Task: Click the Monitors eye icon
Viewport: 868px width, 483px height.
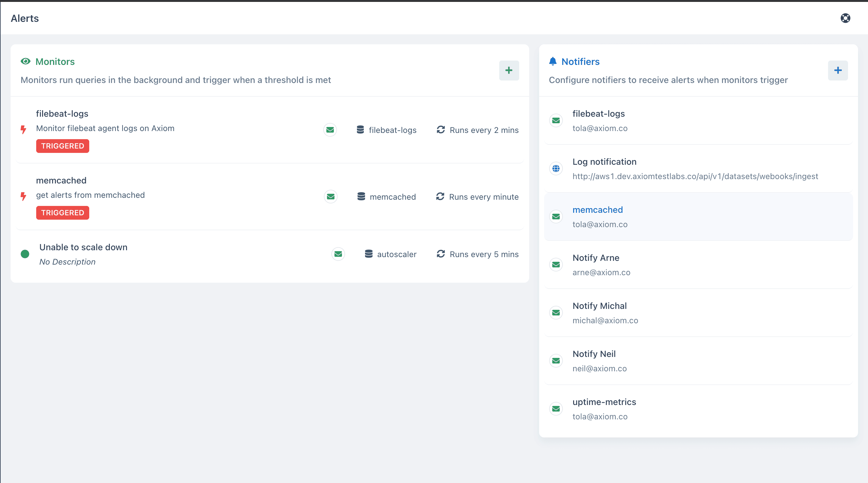Action: coord(26,61)
